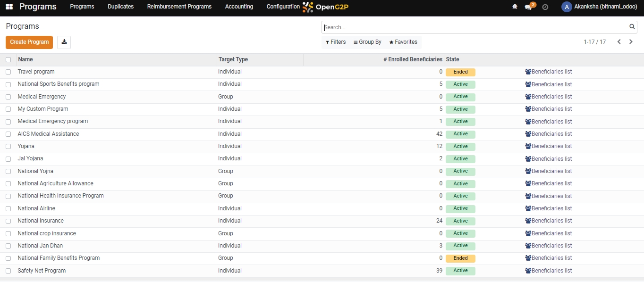Open the Configuration menu

(x=283, y=7)
